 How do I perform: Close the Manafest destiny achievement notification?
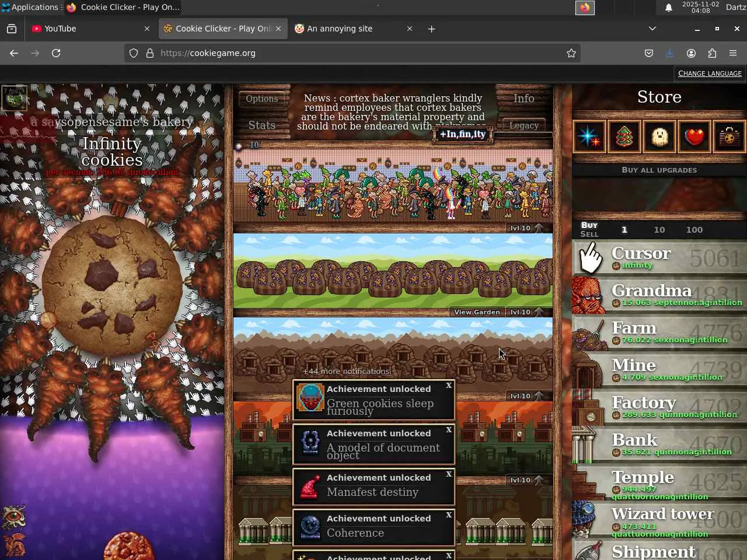click(x=449, y=474)
